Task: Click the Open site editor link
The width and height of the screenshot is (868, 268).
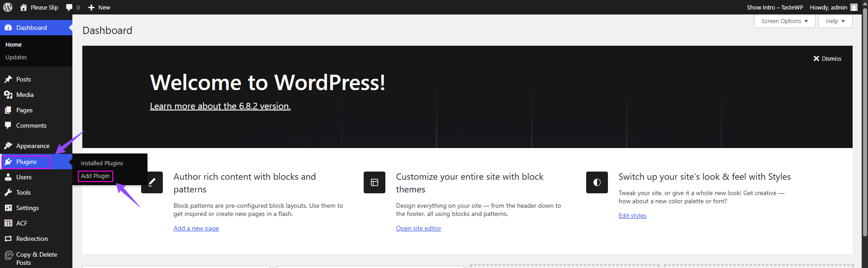Action: pos(418,228)
